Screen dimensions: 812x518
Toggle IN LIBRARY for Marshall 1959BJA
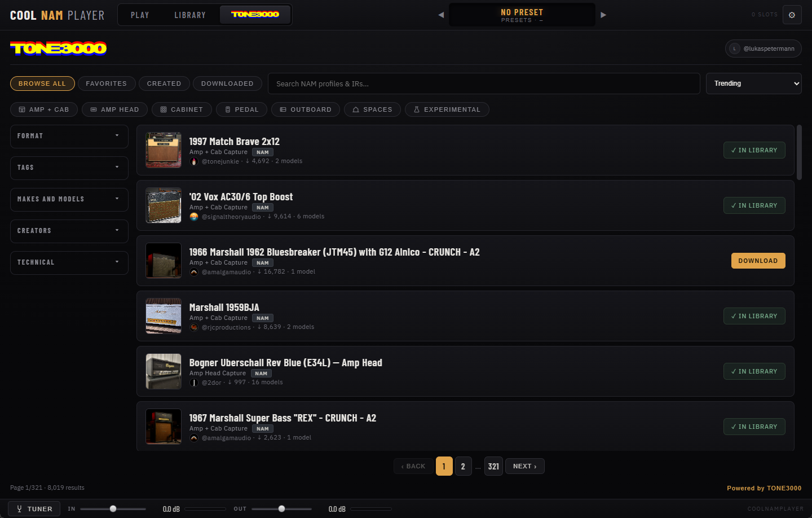click(x=754, y=316)
